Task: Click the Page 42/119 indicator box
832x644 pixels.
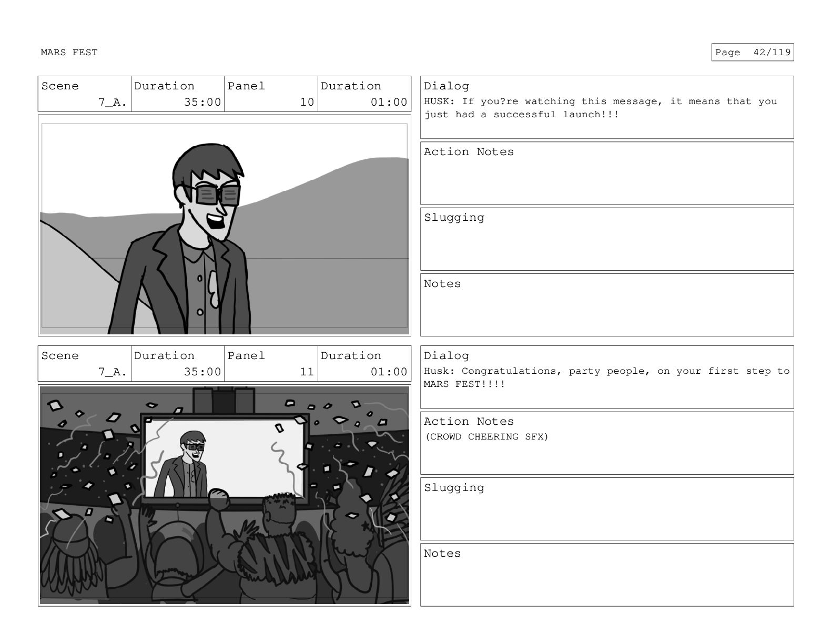Action: click(x=752, y=52)
